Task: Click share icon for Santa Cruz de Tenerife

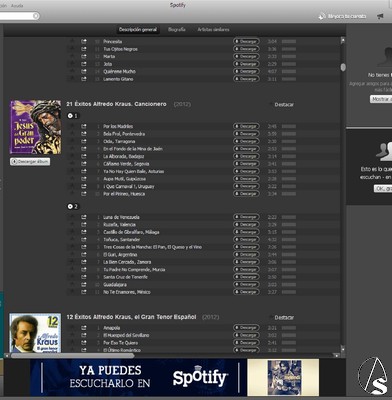Action: 84,277
